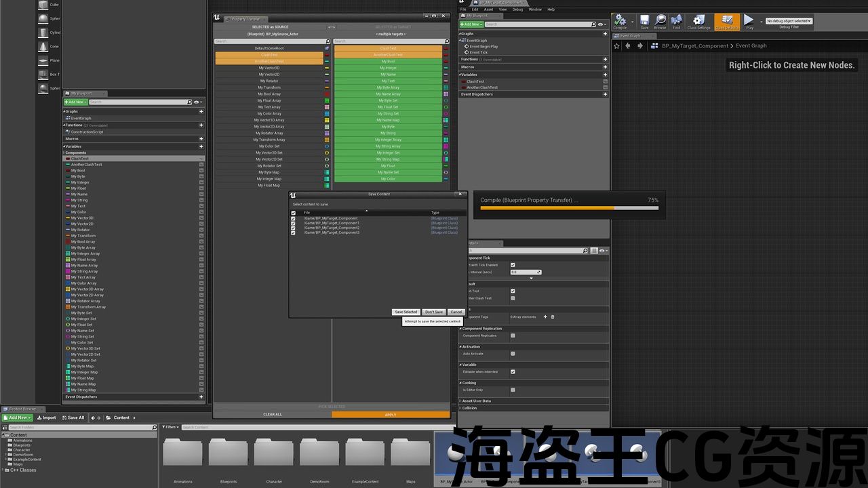This screenshot has width=868, height=488.
Task: Enable the Component Replicates checkbox
Action: (513, 335)
